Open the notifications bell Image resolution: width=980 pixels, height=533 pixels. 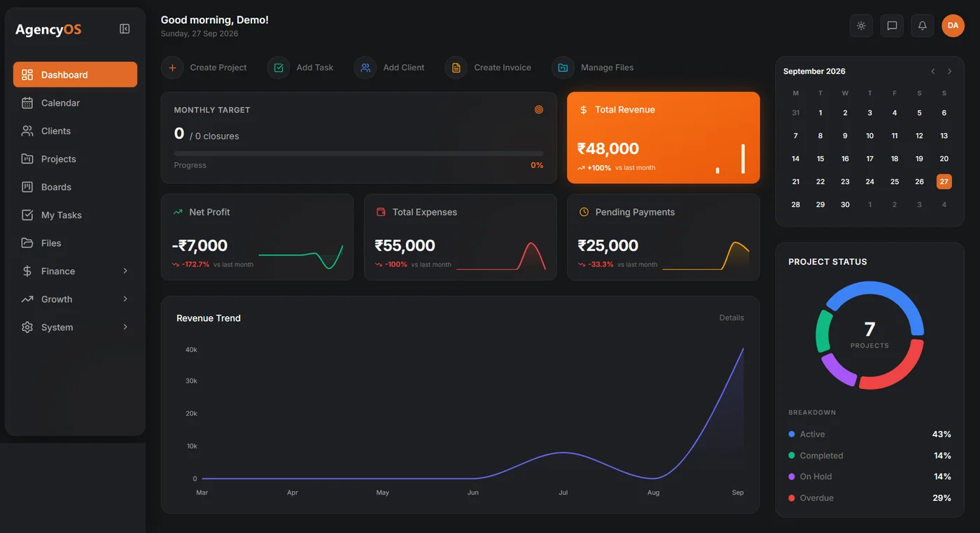point(923,26)
